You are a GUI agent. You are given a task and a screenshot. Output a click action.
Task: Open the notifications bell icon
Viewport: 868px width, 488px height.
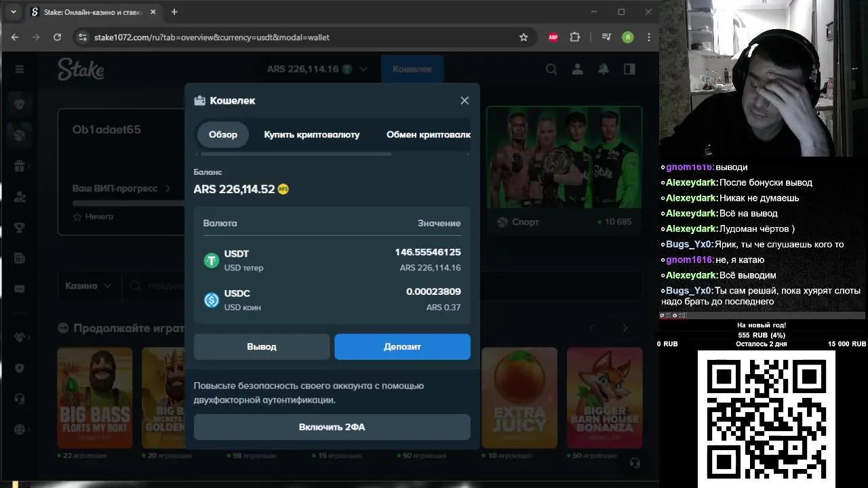(603, 69)
